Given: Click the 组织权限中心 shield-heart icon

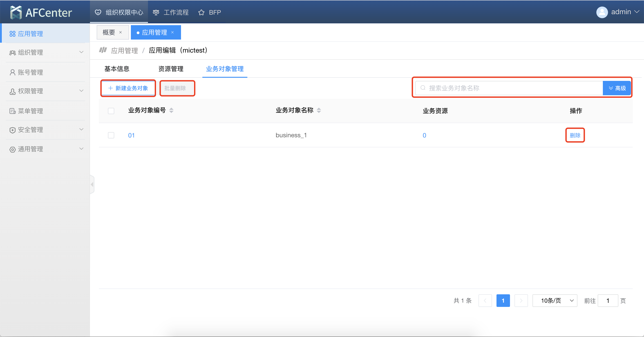Looking at the screenshot, I should point(98,12).
